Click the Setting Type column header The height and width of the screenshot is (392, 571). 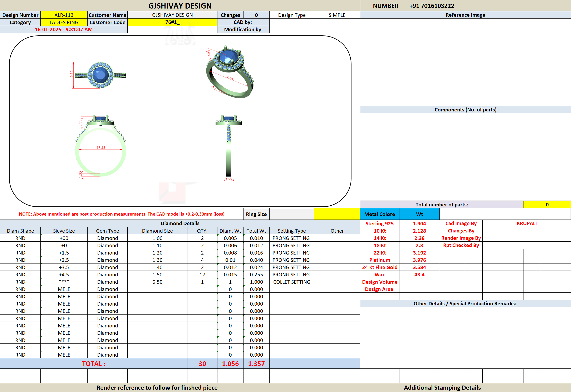click(292, 231)
